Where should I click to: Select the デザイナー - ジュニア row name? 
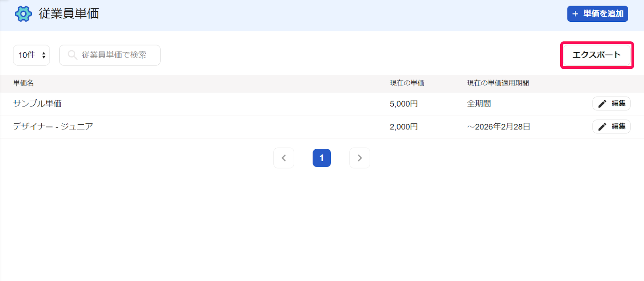pyautogui.click(x=53, y=127)
